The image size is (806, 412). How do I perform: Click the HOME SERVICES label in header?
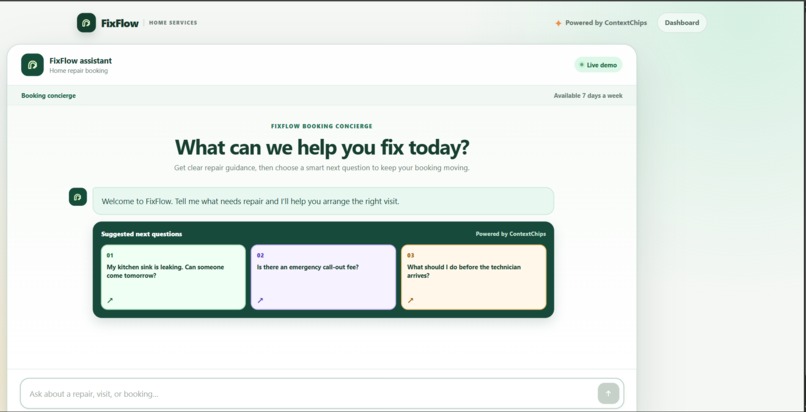click(173, 23)
